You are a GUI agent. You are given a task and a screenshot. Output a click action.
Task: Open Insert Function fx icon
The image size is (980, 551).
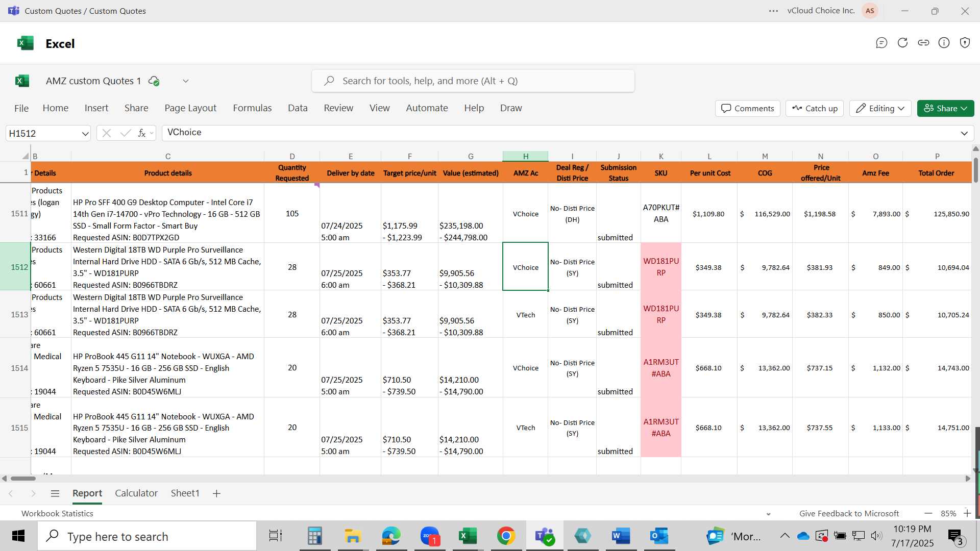(x=142, y=133)
